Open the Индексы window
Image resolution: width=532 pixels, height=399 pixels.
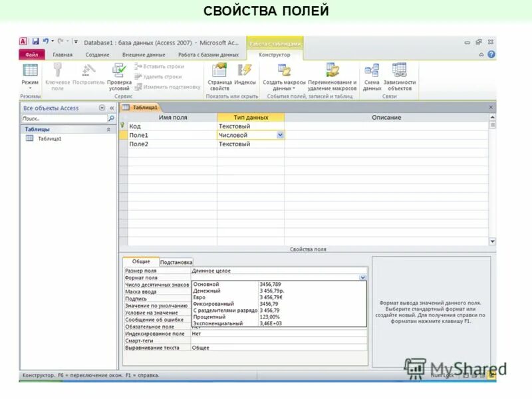coord(244,74)
